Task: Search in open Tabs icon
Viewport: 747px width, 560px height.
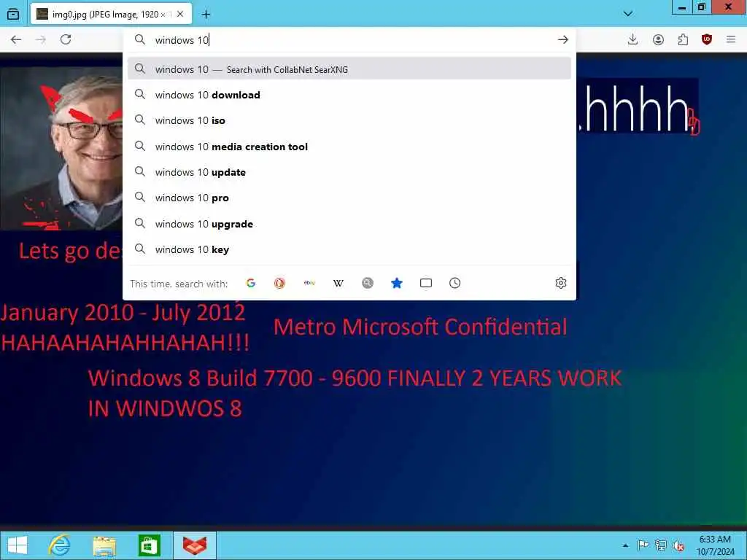Action: click(426, 284)
